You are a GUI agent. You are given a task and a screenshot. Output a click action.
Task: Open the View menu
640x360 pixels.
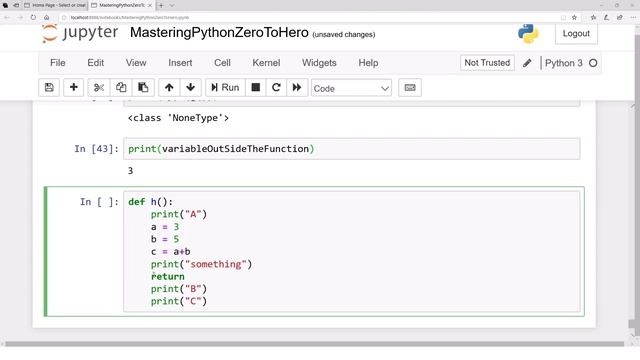136,63
